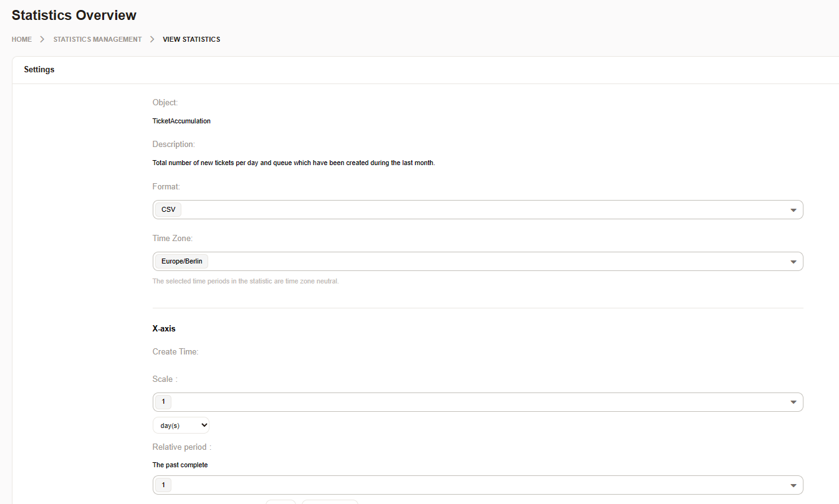
Task: Click the Relative period value tag 1
Action: (163, 485)
